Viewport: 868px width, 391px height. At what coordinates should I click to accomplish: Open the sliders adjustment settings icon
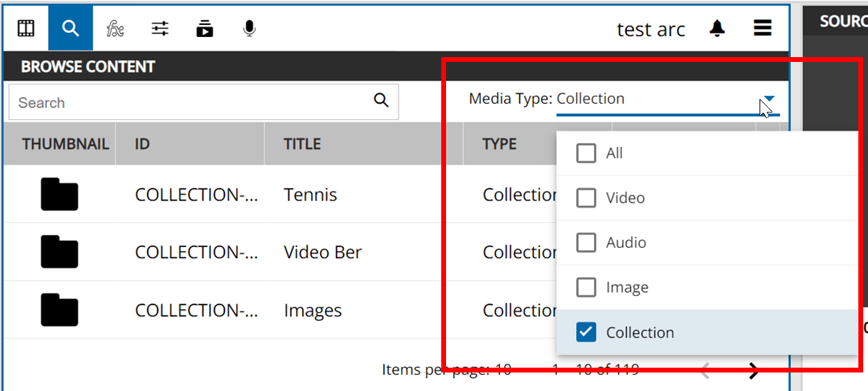[160, 29]
